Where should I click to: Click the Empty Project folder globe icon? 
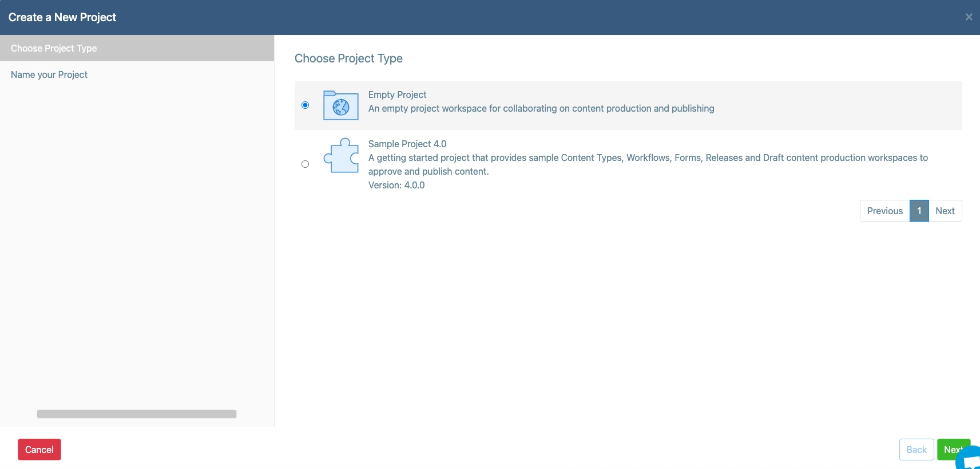tap(341, 105)
